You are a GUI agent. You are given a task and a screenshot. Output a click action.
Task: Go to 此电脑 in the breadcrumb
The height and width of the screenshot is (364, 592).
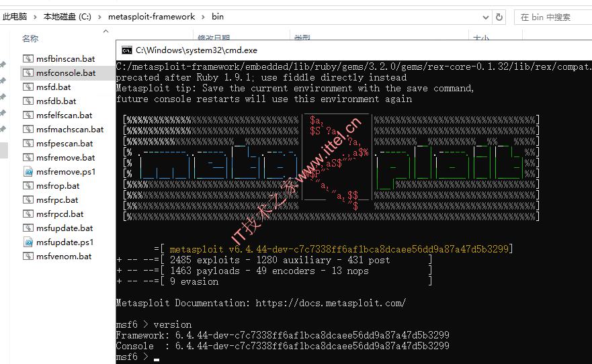coord(15,17)
